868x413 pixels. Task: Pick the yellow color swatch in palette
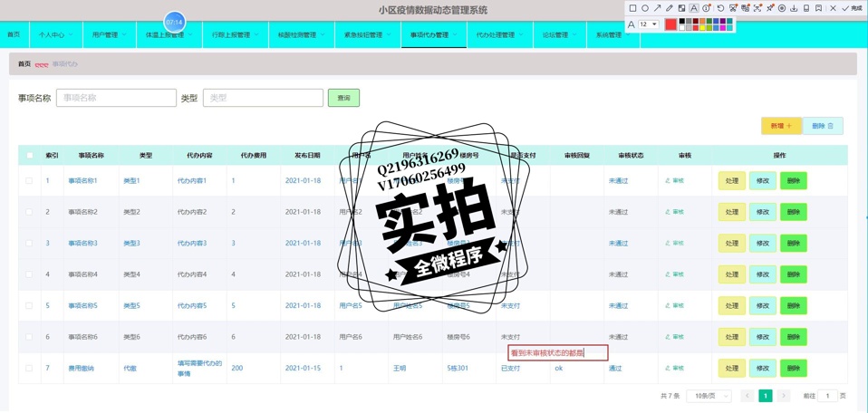pos(702,27)
